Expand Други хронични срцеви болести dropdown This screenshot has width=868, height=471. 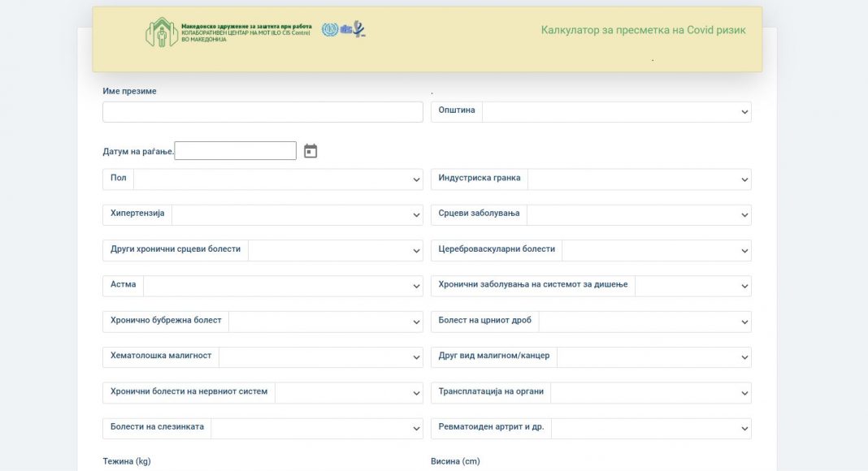click(x=335, y=251)
